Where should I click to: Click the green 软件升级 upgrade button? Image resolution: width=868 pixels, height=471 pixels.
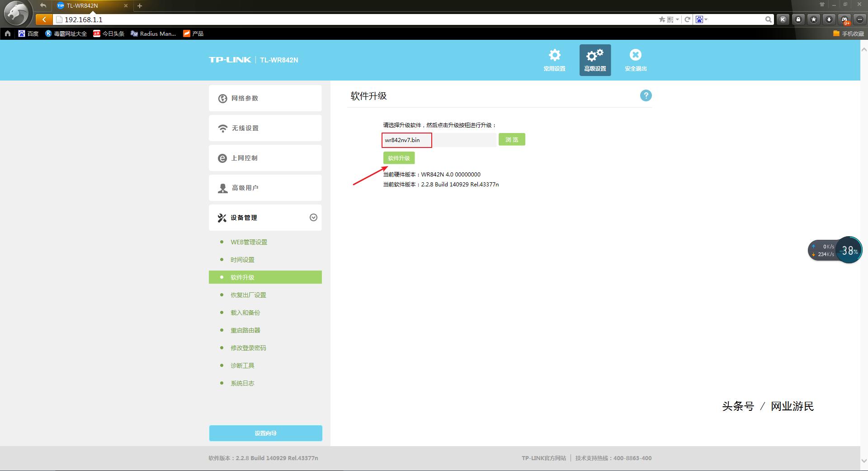(x=399, y=158)
